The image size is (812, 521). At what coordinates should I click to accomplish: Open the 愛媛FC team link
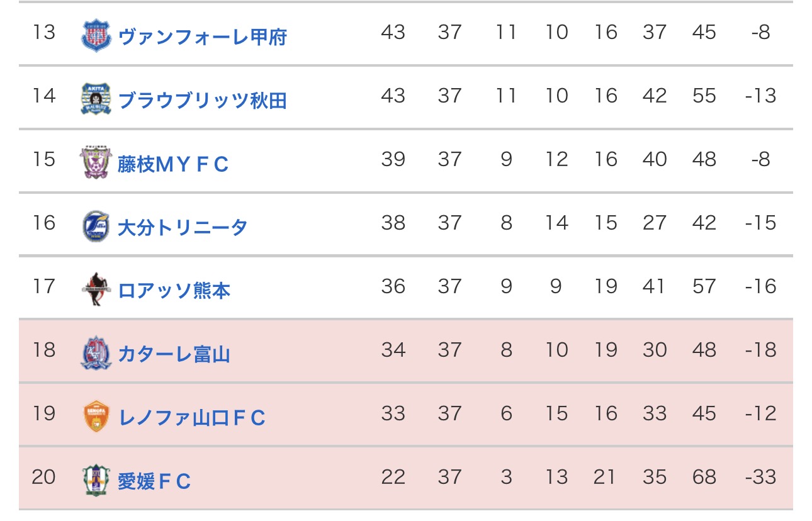click(x=154, y=481)
